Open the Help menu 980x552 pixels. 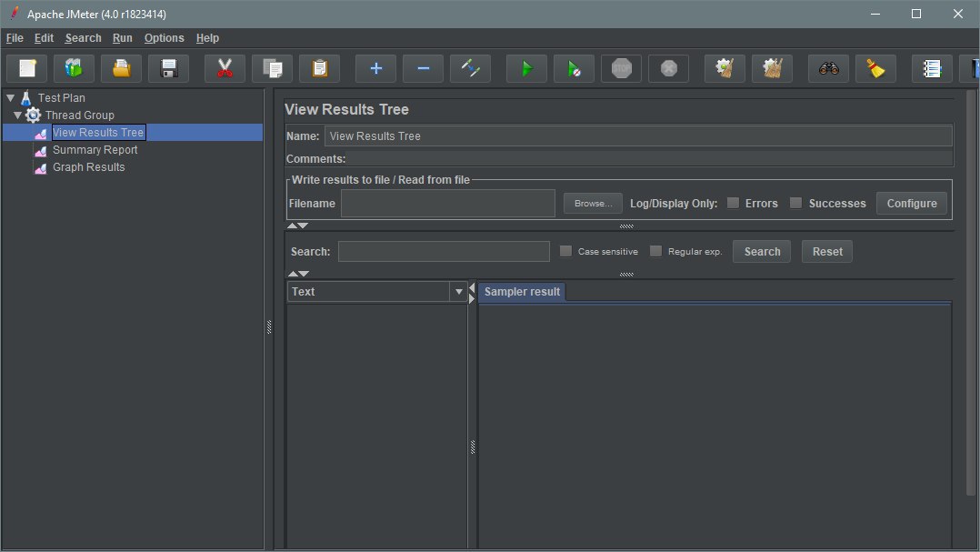207,37
